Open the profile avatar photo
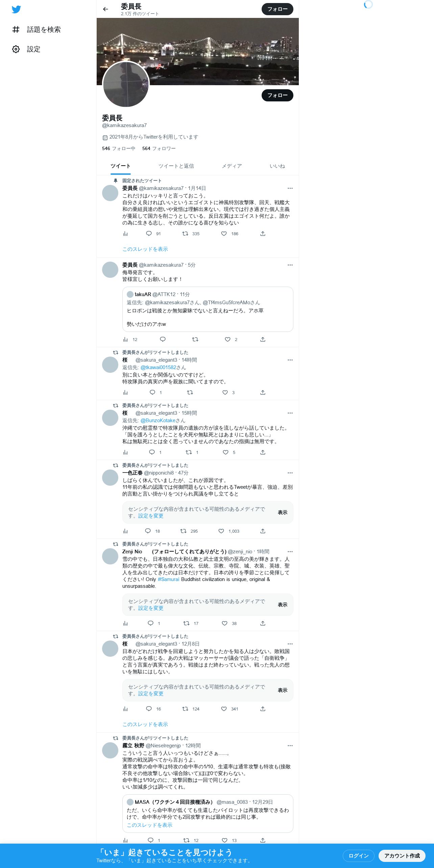 coord(126,85)
